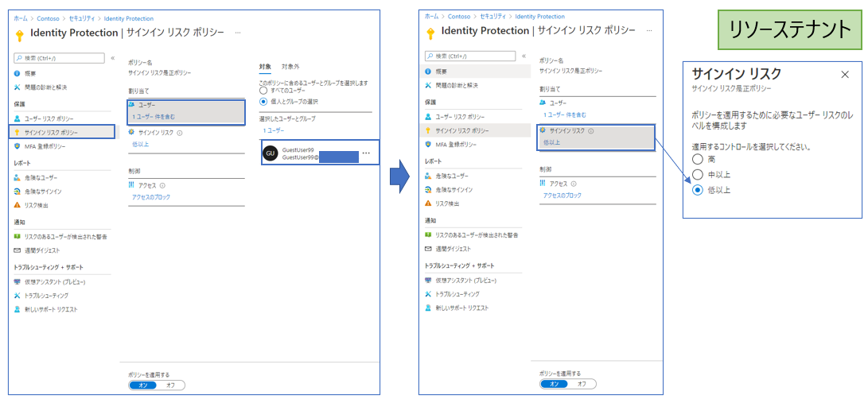Image resolution: width=868 pixels, height=403 pixels.
Task: Collapse the right window sidebar with the chevron
Action: coord(524,56)
